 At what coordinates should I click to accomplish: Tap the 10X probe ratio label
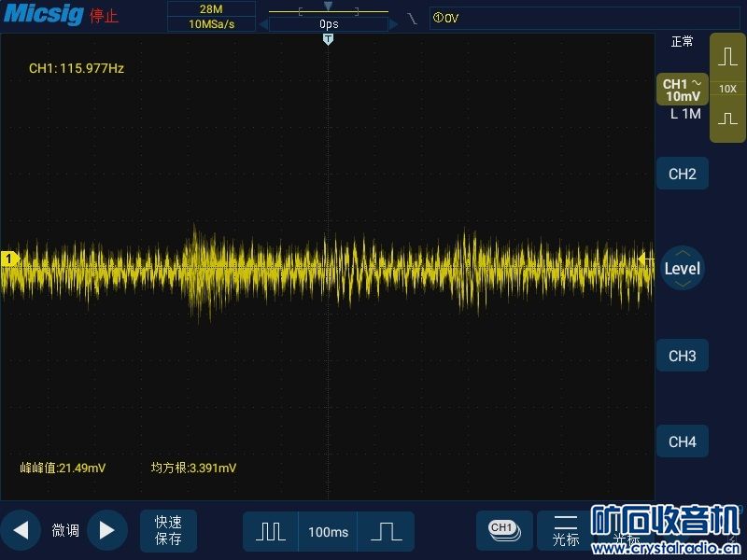727,89
